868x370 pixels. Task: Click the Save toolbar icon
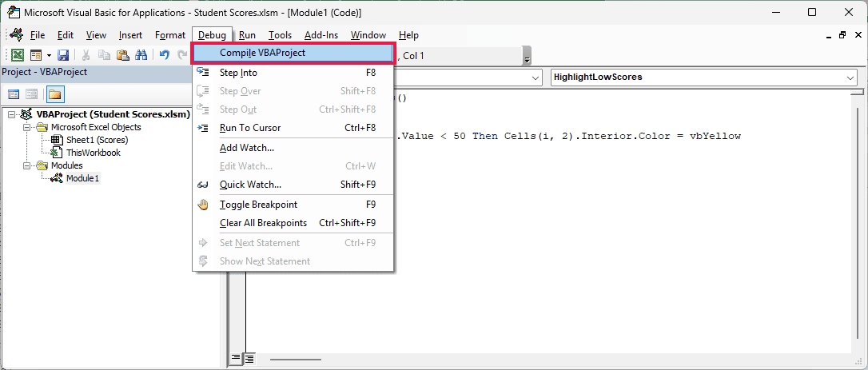coord(63,55)
